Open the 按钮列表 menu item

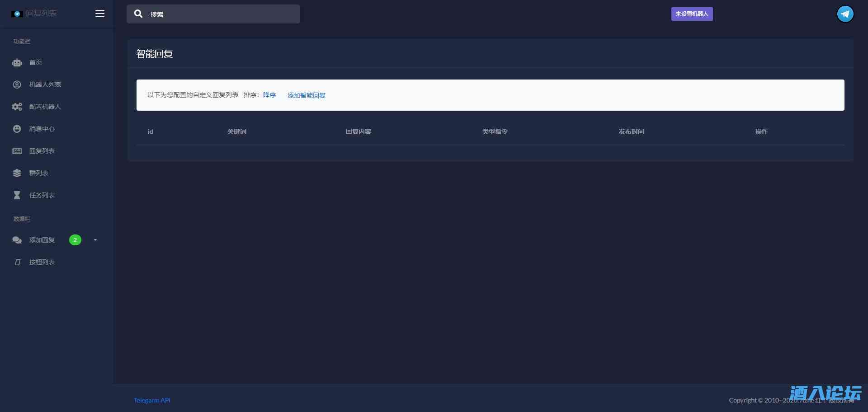tap(42, 262)
